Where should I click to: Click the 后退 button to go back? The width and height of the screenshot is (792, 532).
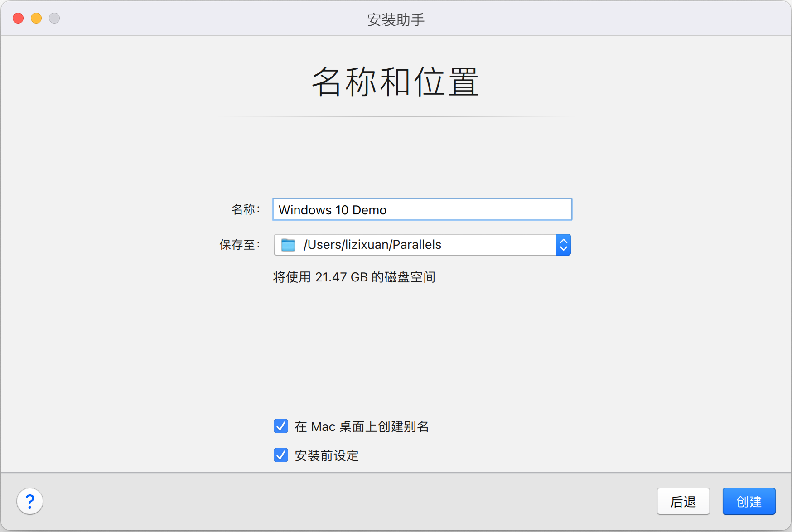click(683, 501)
